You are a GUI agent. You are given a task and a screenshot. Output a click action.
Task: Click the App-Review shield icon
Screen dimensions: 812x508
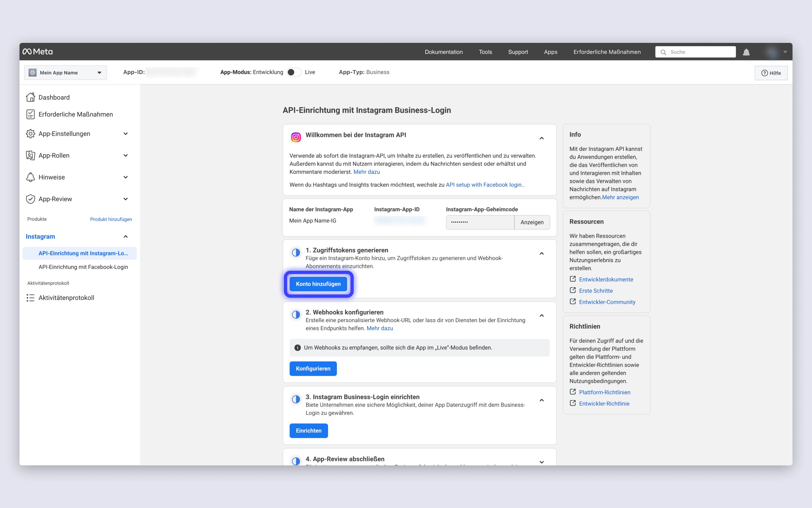(31, 199)
